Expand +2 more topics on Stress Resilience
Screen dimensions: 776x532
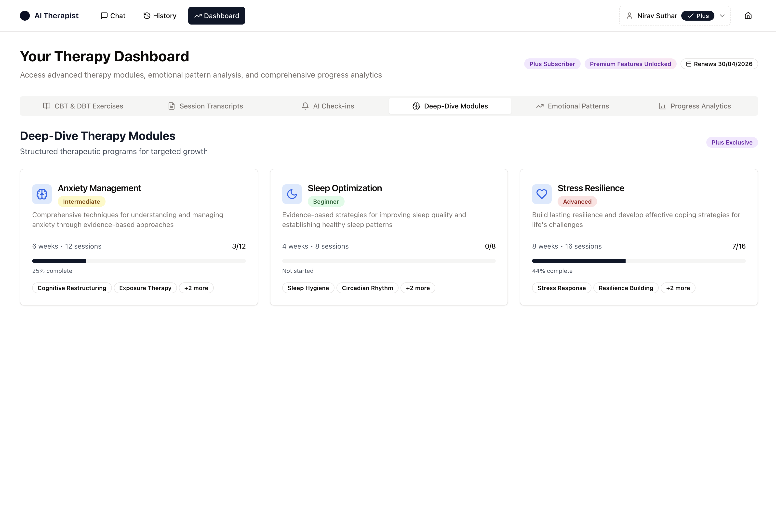[678, 288]
